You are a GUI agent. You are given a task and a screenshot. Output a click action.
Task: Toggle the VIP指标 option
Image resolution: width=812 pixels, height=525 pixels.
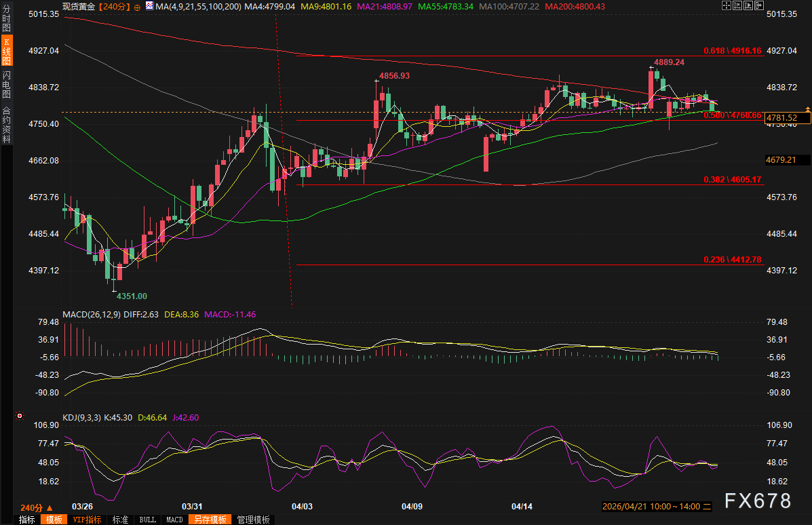tap(87, 520)
